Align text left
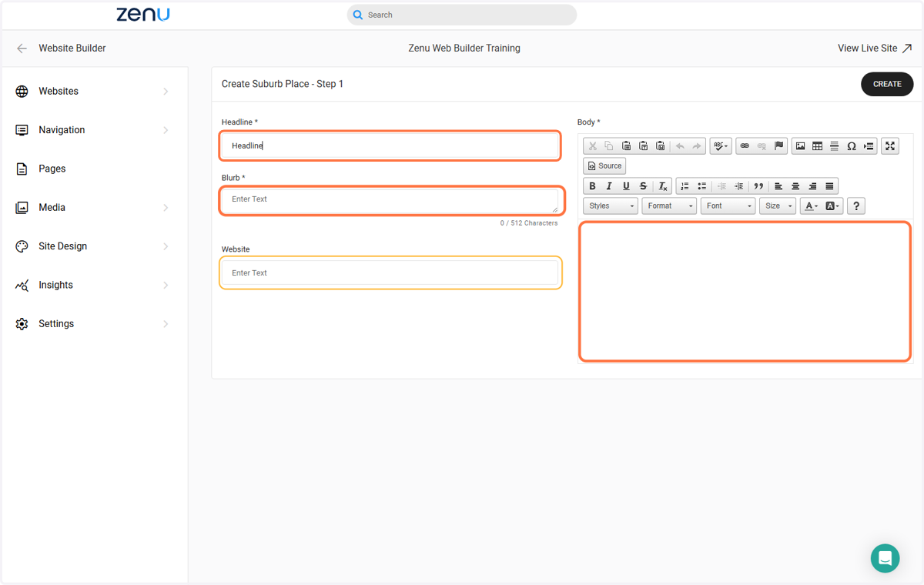 coord(778,186)
